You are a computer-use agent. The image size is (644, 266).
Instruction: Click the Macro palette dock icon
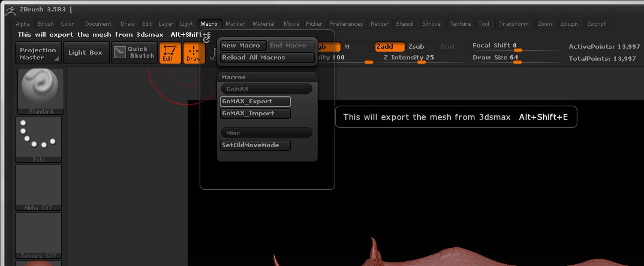(206, 40)
